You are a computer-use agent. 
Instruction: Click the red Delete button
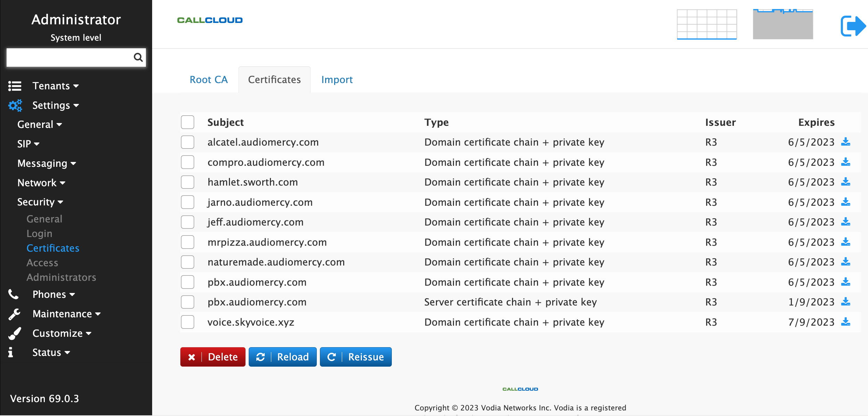pyautogui.click(x=213, y=357)
